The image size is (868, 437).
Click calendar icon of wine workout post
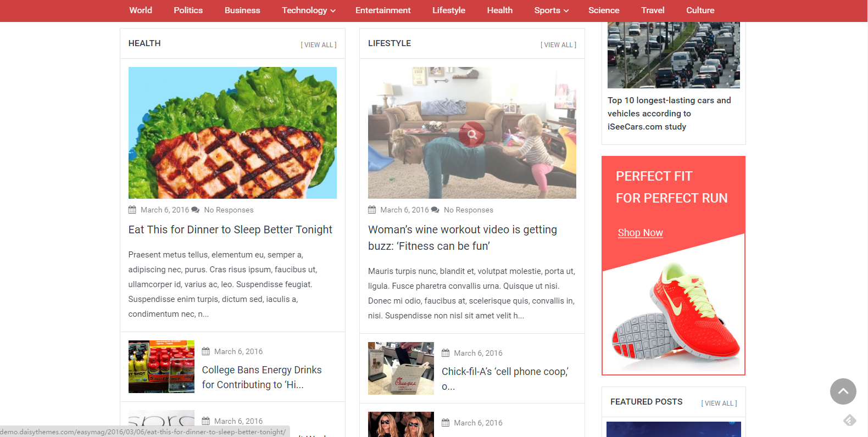[372, 210]
